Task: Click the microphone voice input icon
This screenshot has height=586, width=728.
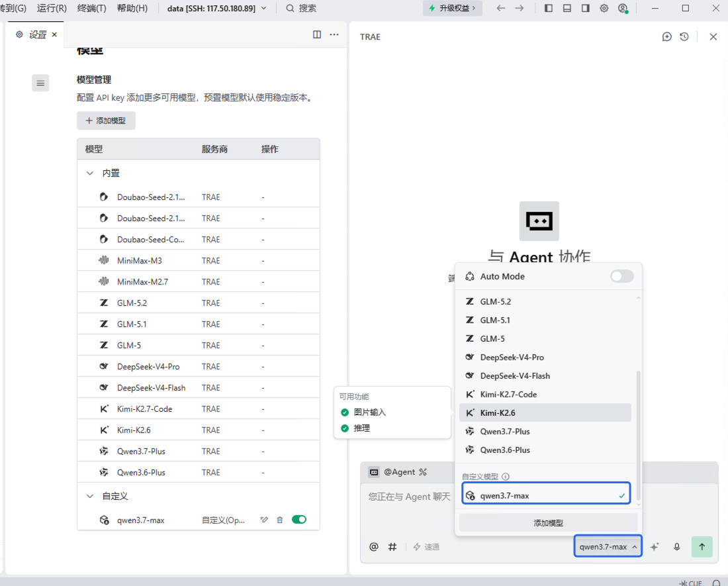Action: click(x=677, y=546)
